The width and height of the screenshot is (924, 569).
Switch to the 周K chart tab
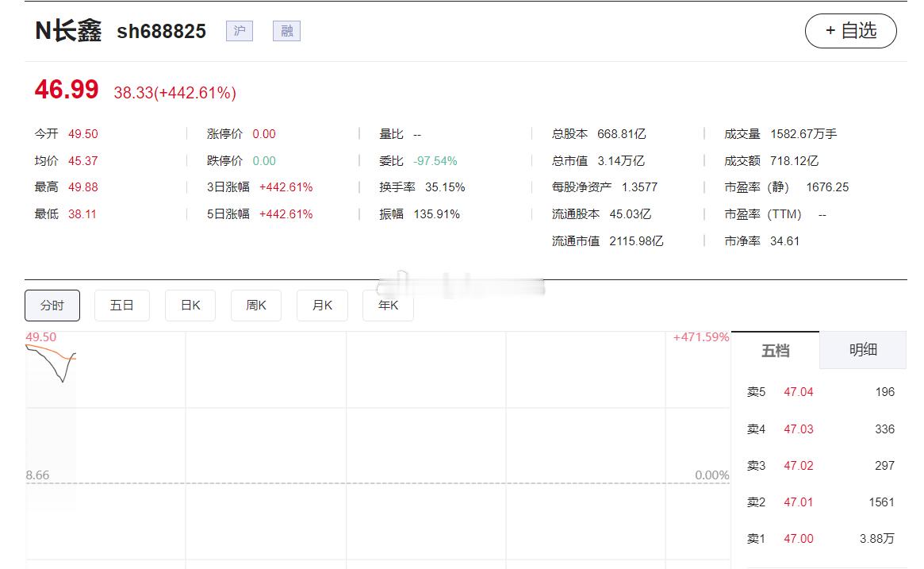[255, 306]
